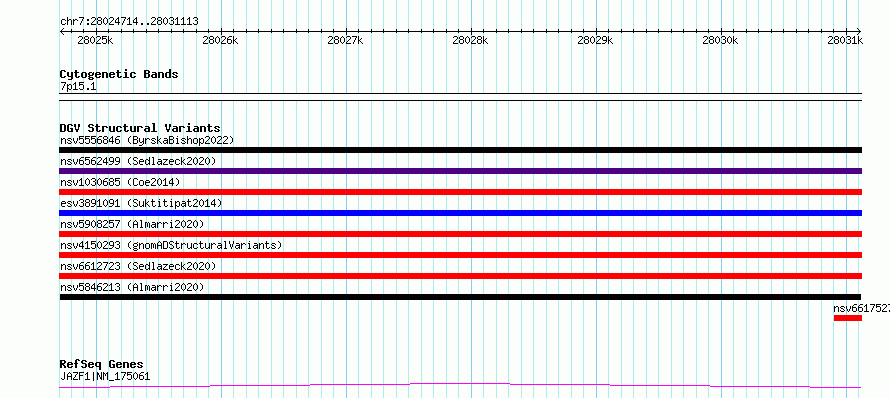Click the chr7:28024714..28031113 coordinate label
This screenshot has width=890, height=398.
129,22
